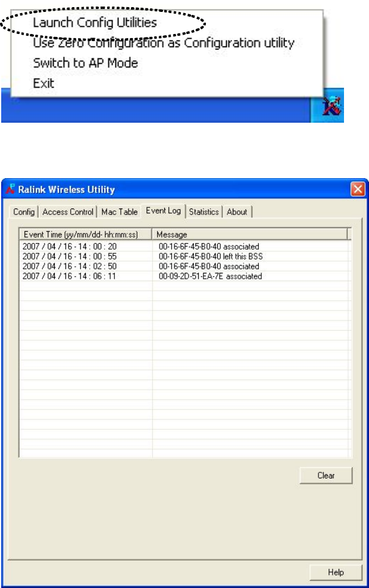Image resolution: width=369 pixels, height=588 pixels.
Task: Select the 14 : 02 : 50 event time
Action: tap(69, 266)
